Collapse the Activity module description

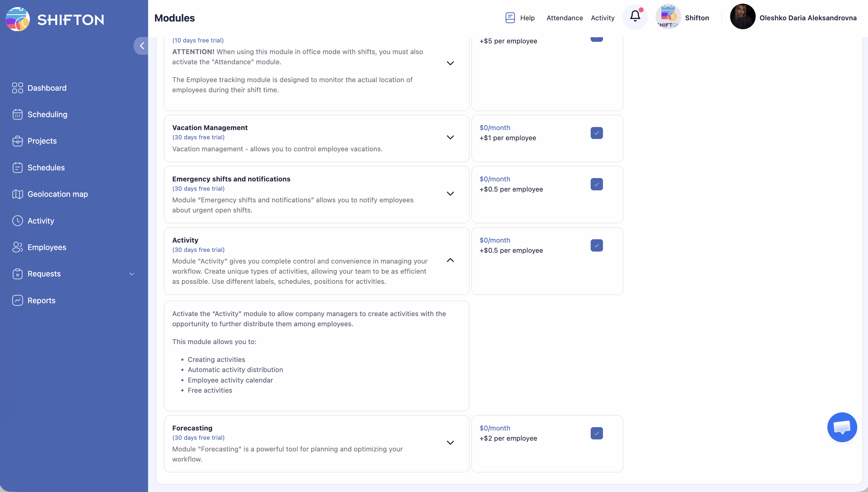450,260
